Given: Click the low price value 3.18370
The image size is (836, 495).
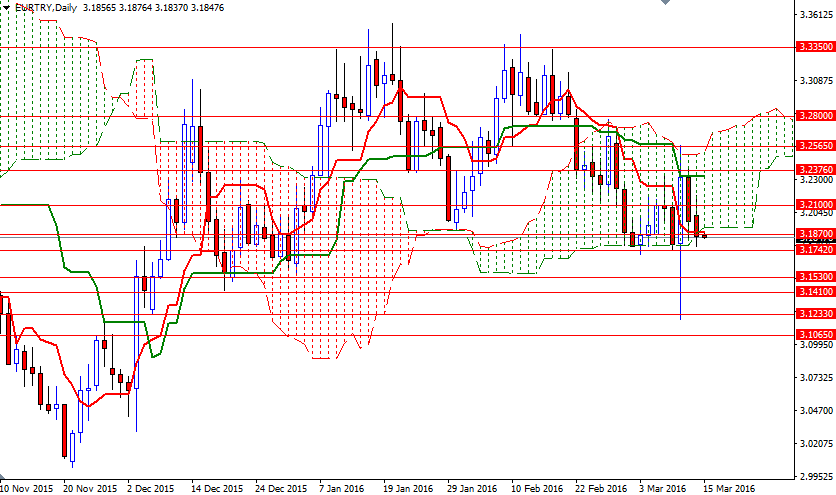Looking at the screenshot, I should click(x=172, y=7).
